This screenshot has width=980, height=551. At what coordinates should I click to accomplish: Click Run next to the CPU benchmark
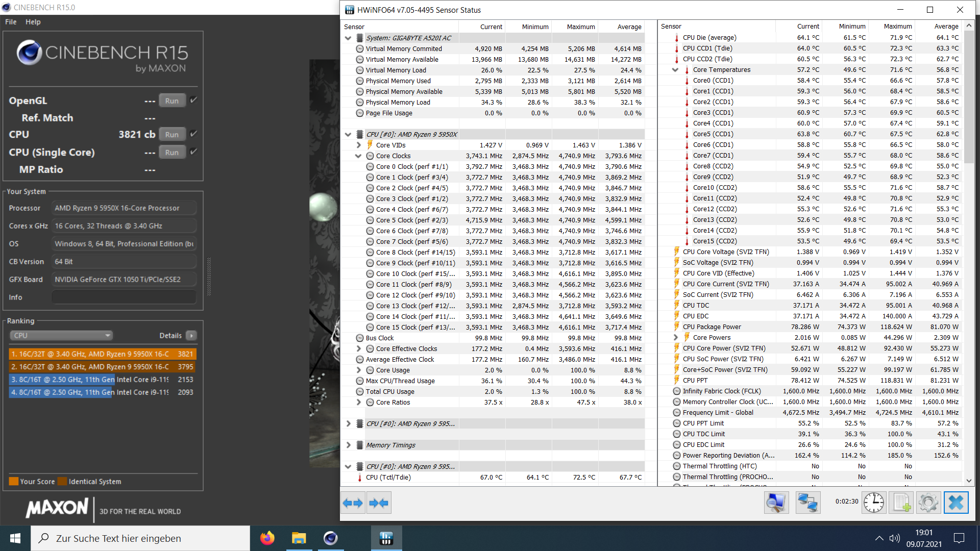[172, 134]
